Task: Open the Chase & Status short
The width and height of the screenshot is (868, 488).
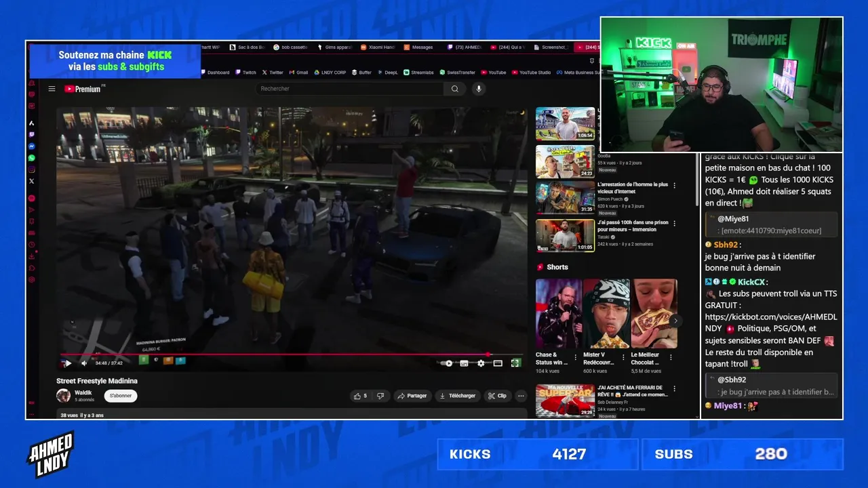Action: (559, 314)
